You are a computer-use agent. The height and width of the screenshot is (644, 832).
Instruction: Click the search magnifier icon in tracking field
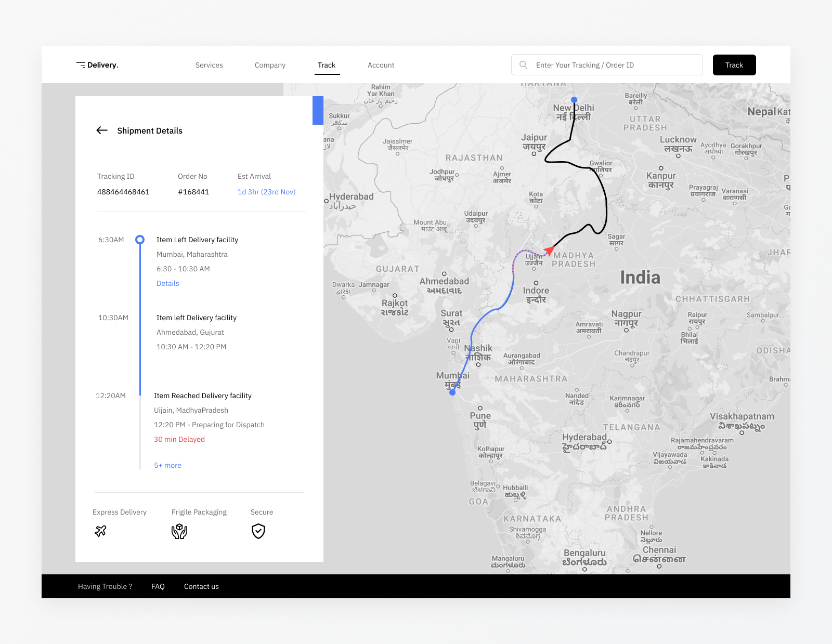point(523,64)
